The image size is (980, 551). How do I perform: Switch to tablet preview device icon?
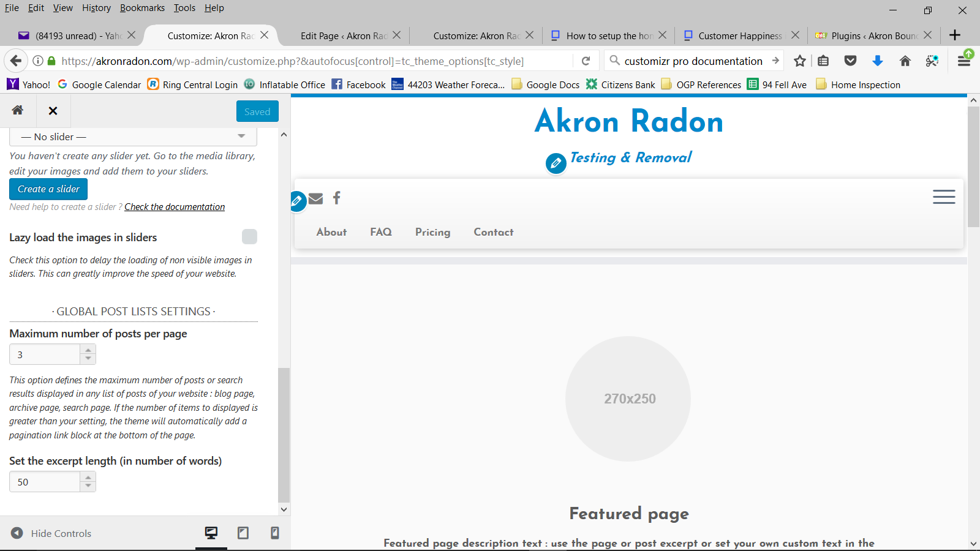click(x=243, y=533)
